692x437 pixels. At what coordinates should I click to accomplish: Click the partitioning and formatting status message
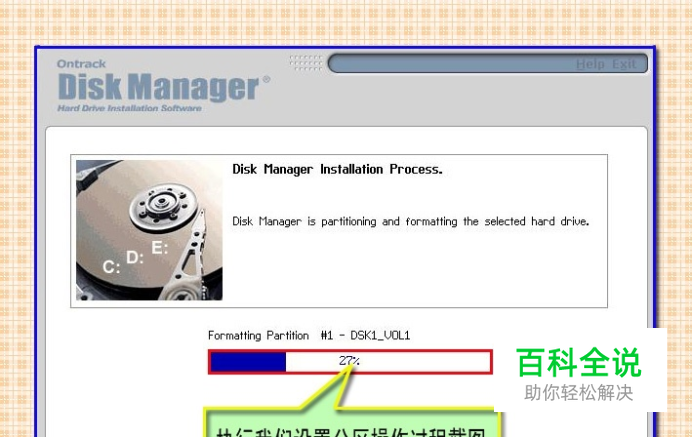pyautogui.click(x=410, y=222)
